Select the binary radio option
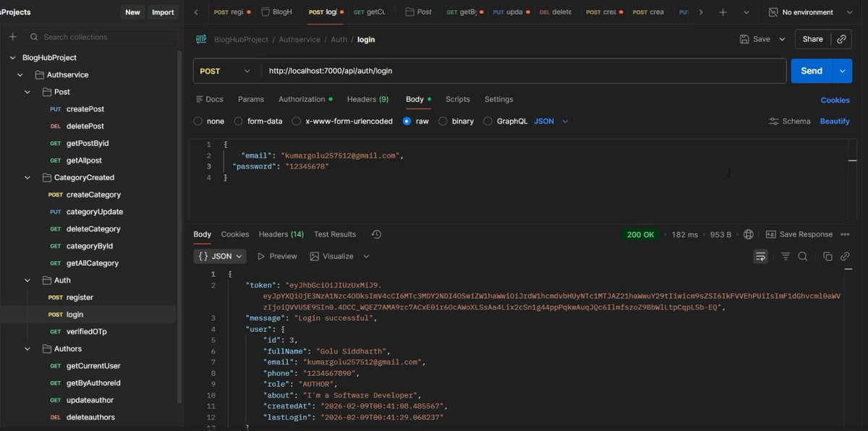868x431 pixels. pos(443,121)
